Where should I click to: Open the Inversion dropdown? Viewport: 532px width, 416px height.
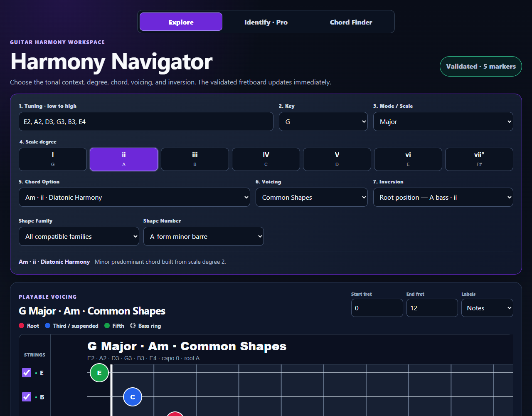click(443, 197)
